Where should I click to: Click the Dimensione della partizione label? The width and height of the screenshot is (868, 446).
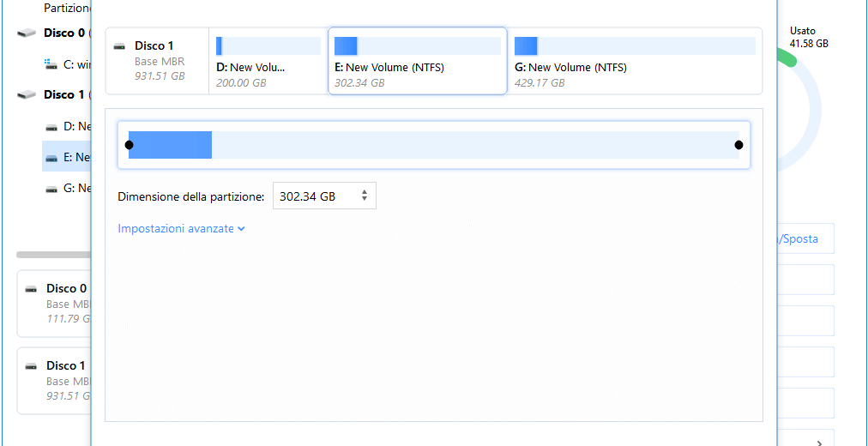coord(191,196)
